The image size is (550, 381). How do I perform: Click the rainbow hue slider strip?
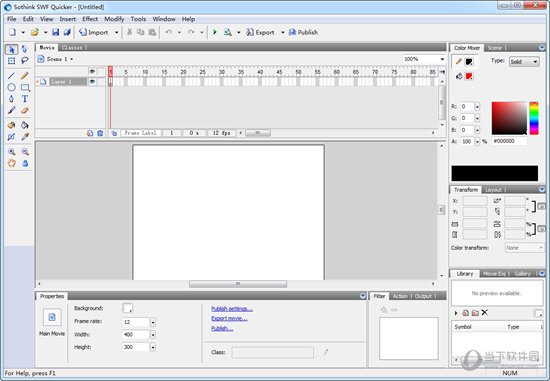(534, 118)
